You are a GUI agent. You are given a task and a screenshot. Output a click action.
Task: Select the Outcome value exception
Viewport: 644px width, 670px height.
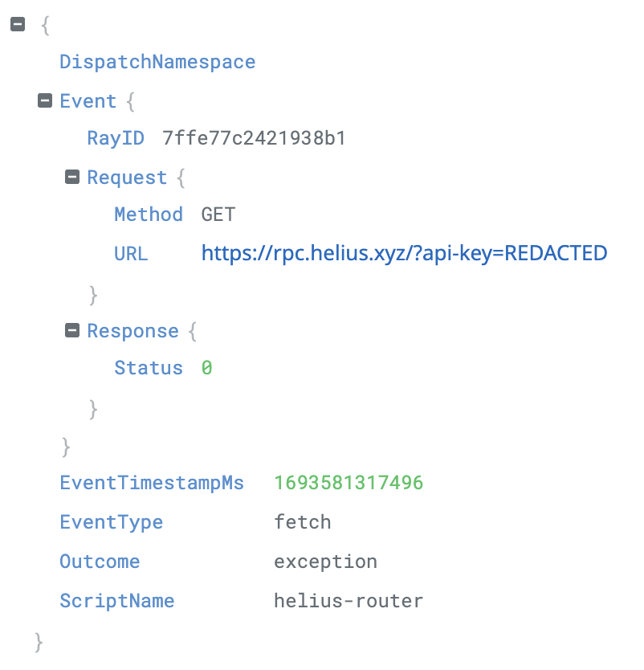pos(325,562)
